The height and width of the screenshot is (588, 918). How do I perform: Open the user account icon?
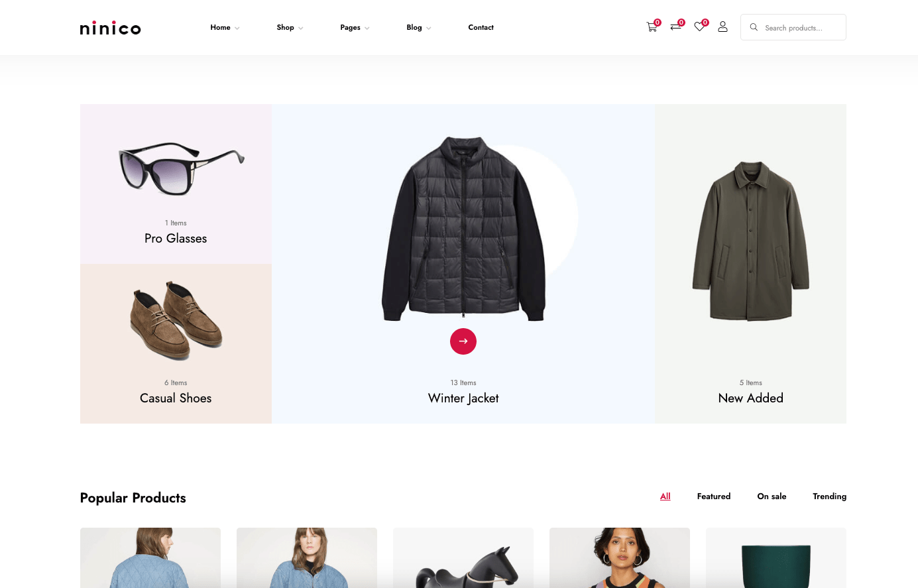pos(722,27)
